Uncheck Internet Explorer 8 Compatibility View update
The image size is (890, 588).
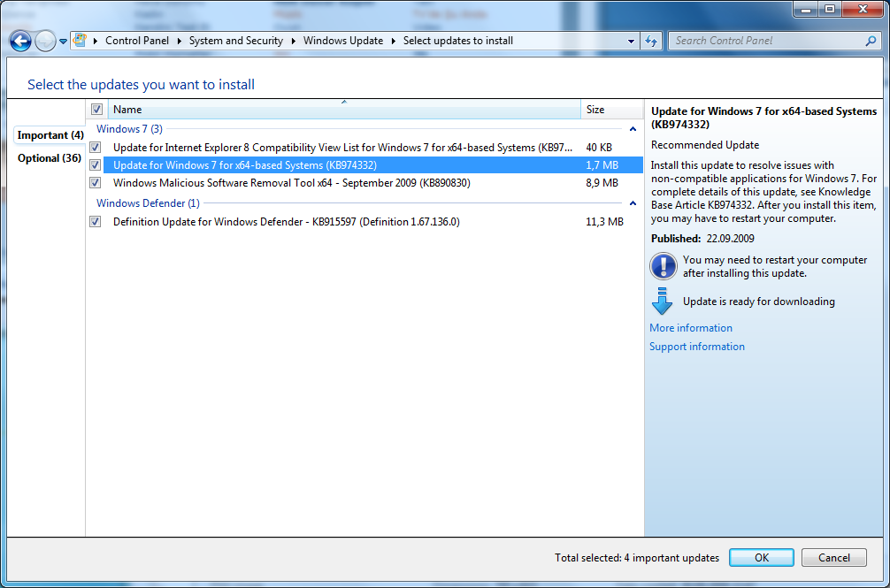[x=96, y=148]
